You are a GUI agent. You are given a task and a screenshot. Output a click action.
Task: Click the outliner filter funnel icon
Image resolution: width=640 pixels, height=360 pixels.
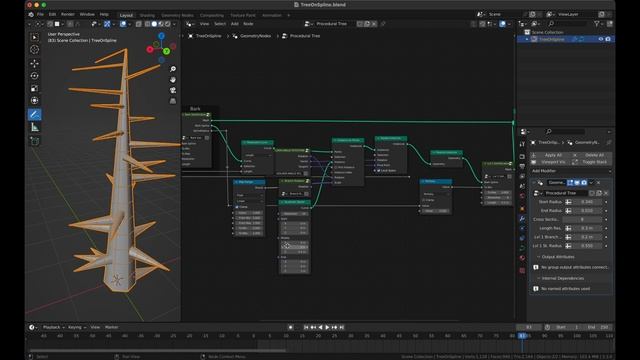tap(597, 24)
